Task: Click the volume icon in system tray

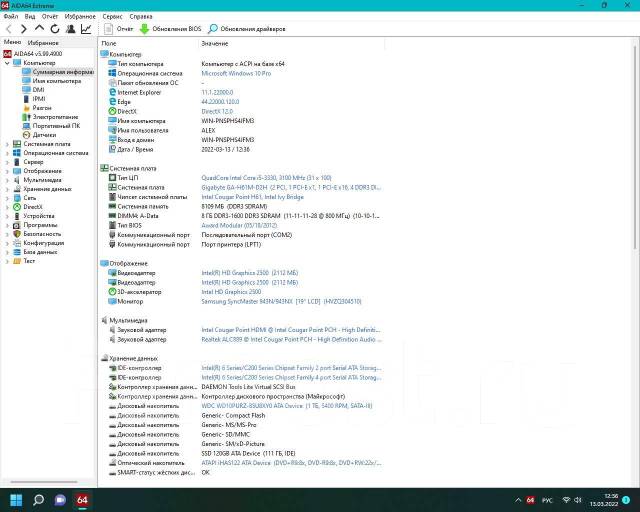Action: click(x=578, y=500)
